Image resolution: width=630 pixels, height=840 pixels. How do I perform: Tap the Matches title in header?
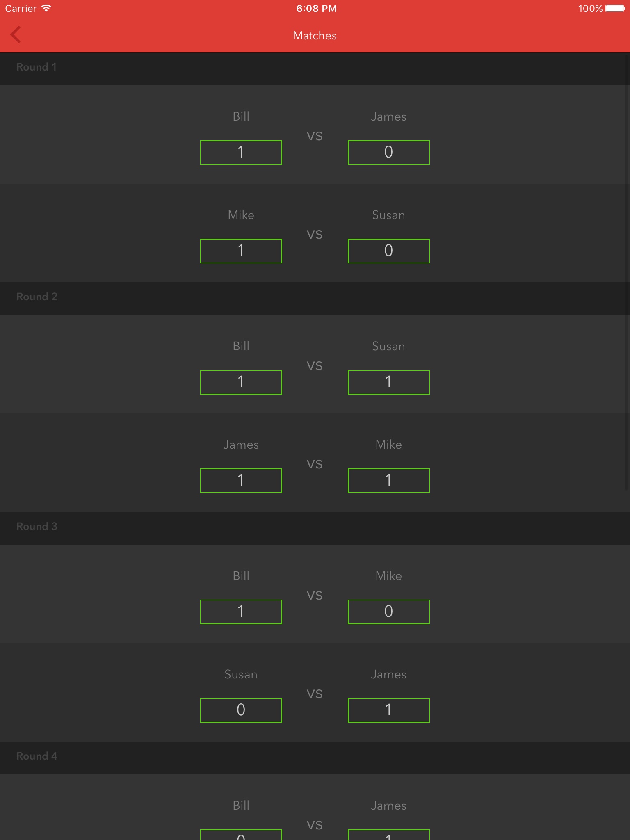315,36
